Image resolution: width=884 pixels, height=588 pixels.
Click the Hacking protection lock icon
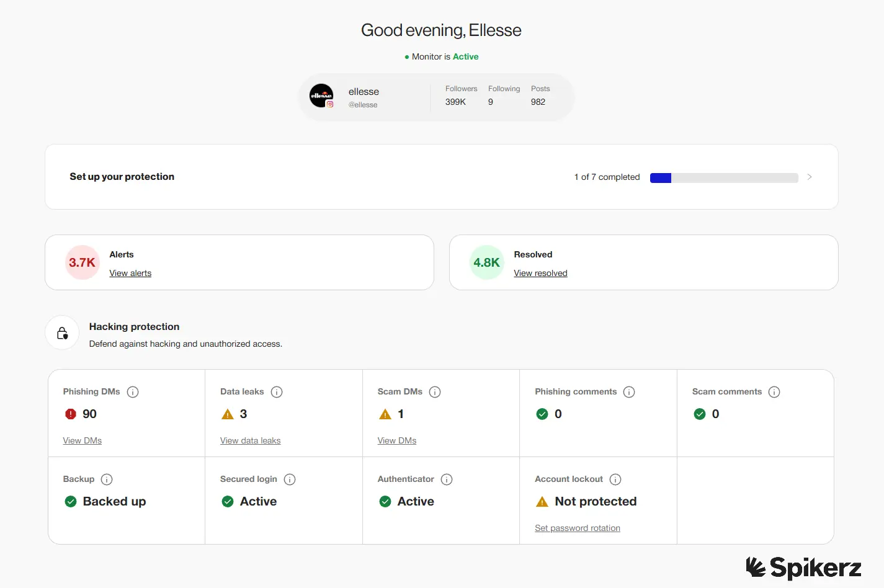click(x=62, y=333)
